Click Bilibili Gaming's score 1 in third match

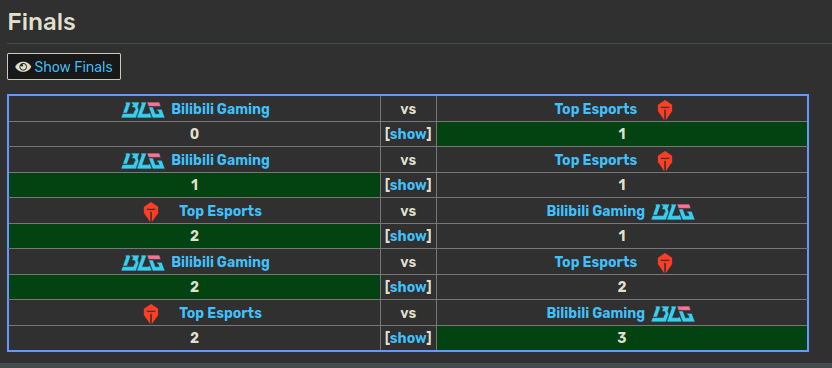[622, 236]
